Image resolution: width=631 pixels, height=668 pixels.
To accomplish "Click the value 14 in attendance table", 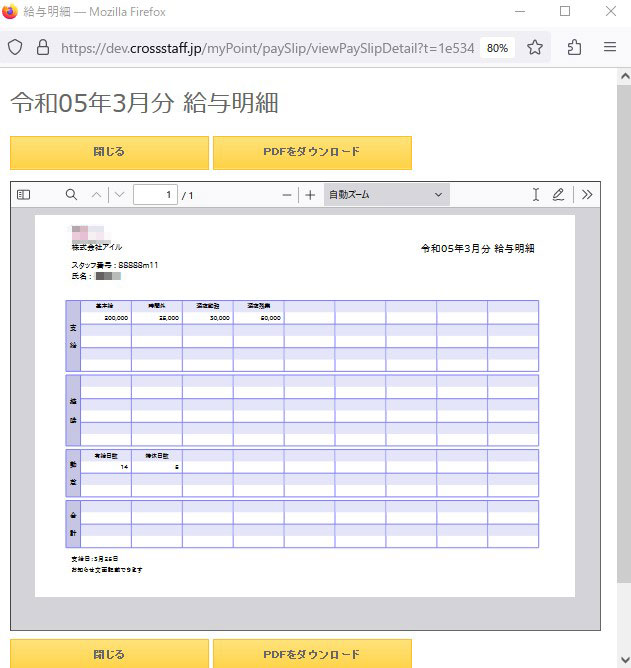I will tap(124, 467).
